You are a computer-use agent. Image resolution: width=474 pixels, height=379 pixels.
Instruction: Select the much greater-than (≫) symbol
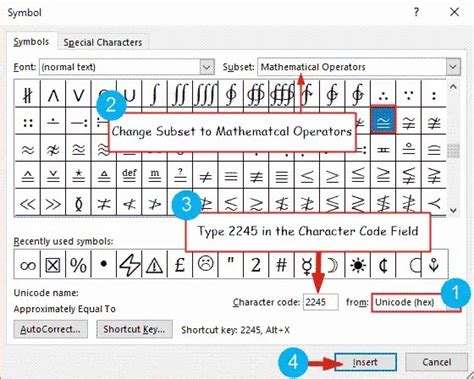pos(53,202)
